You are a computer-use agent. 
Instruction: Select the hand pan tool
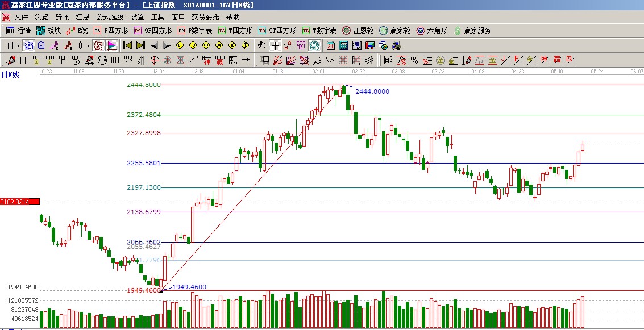(x=261, y=45)
